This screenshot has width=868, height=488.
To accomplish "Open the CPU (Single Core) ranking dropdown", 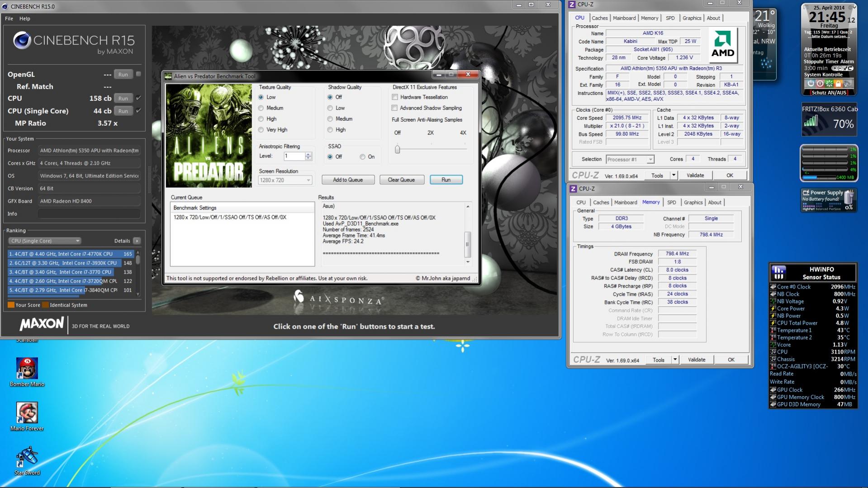I will (x=44, y=241).
